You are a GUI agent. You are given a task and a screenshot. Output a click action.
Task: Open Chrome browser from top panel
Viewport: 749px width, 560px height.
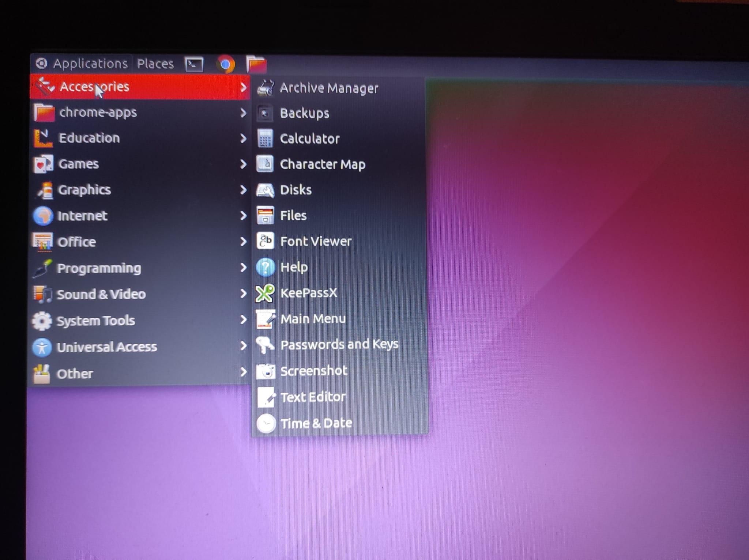[x=226, y=65]
